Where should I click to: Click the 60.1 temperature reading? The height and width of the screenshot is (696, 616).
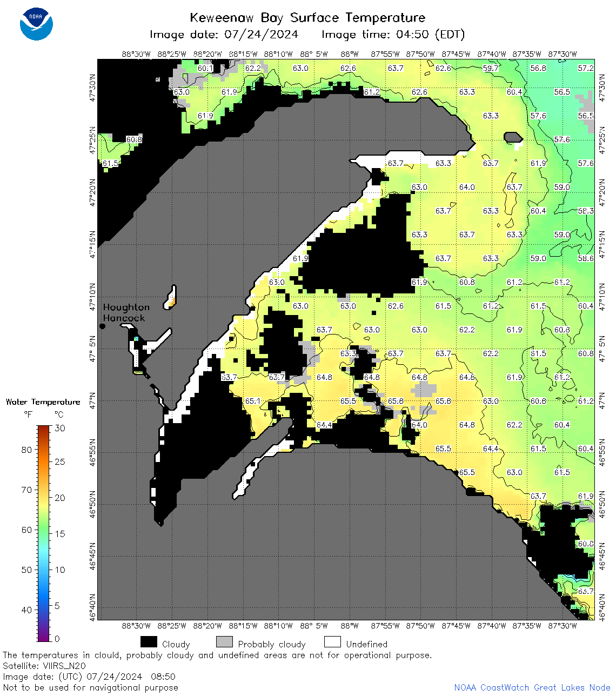(205, 68)
